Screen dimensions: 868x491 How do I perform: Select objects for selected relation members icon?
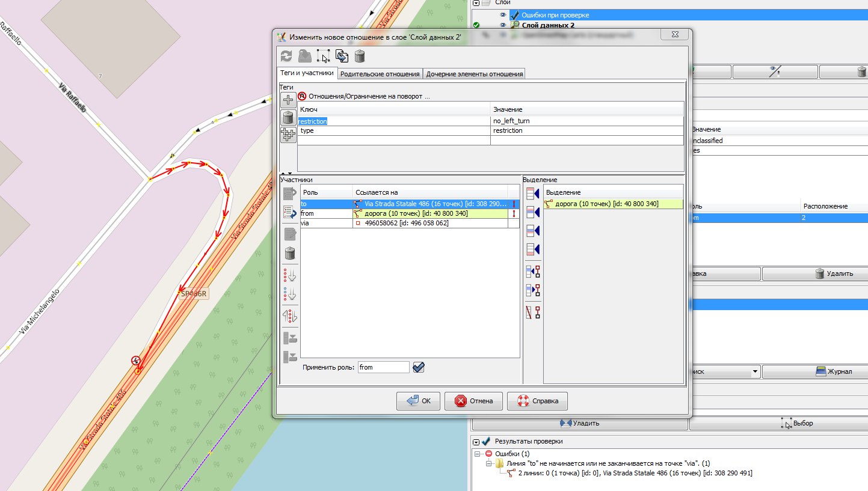pos(532,271)
